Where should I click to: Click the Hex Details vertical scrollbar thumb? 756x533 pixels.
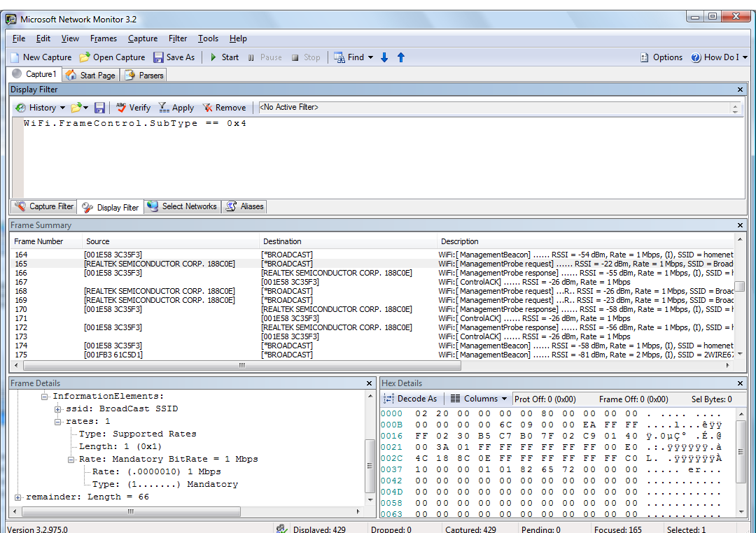click(x=741, y=452)
